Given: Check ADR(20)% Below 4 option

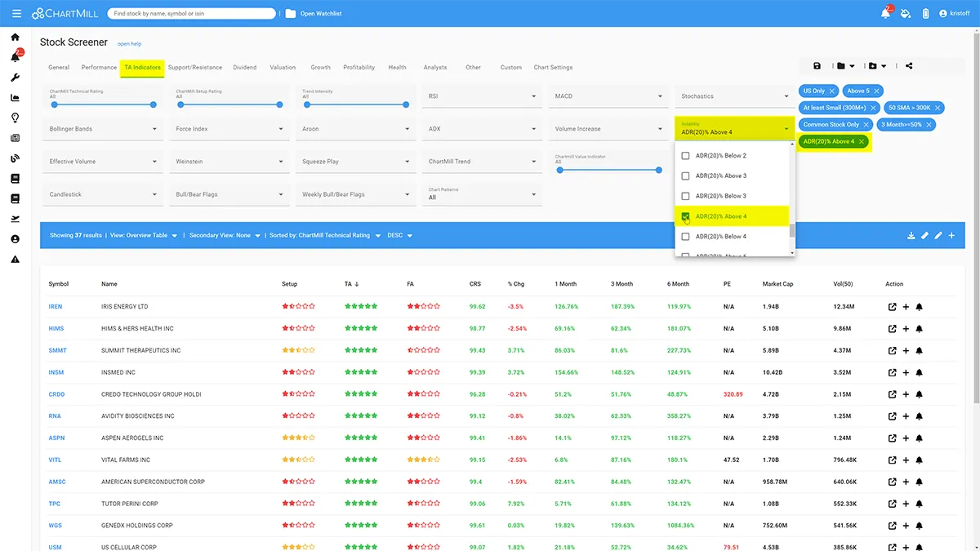Looking at the screenshot, I should coord(686,237).
